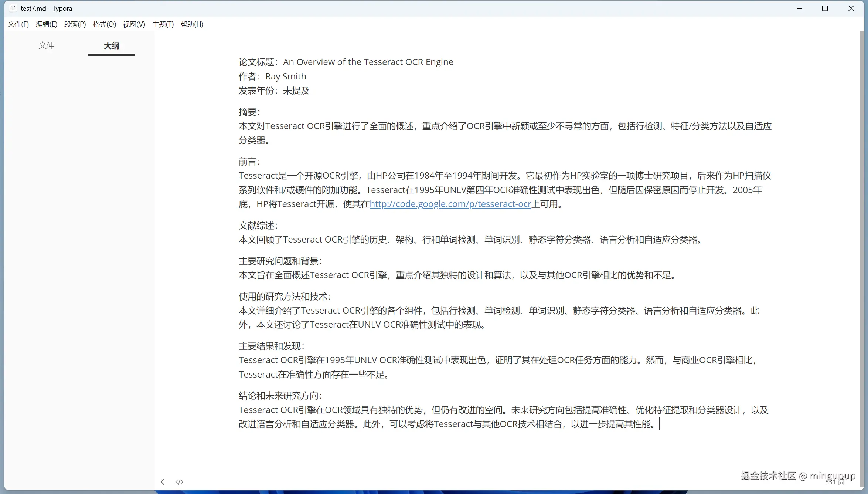Click the Typora app icon in title bar

click(13, 8)
